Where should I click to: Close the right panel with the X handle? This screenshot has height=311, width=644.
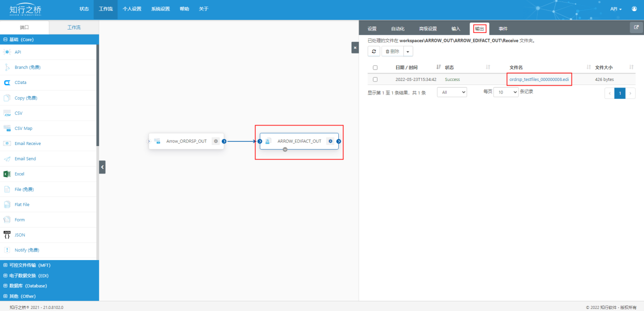point(355,47)
